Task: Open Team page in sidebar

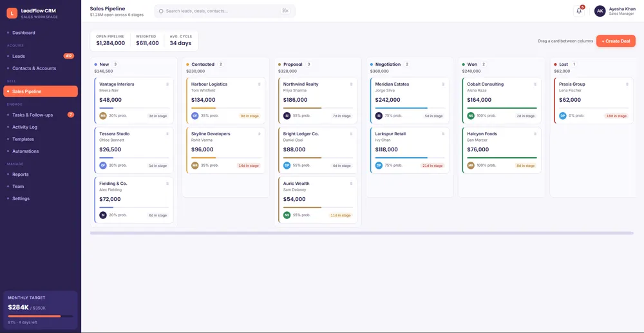Action: click(40, 186)
